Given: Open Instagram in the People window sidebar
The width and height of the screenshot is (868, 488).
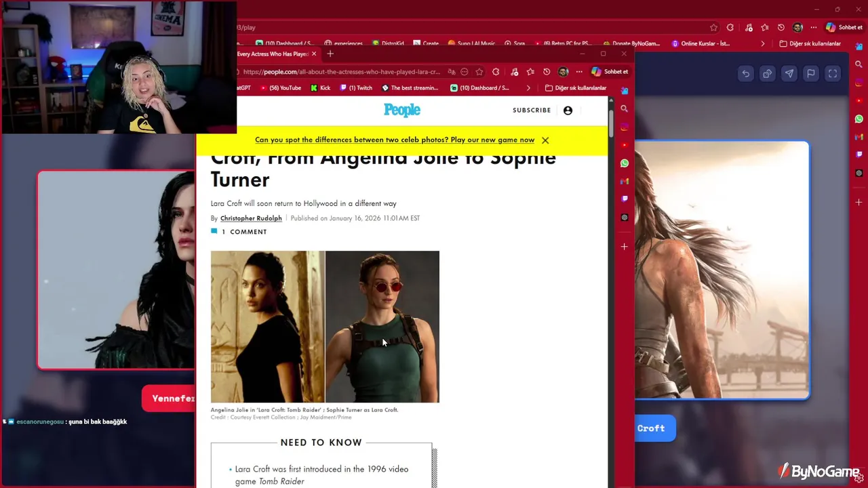Looking at the screenshot, I should 625,127.
